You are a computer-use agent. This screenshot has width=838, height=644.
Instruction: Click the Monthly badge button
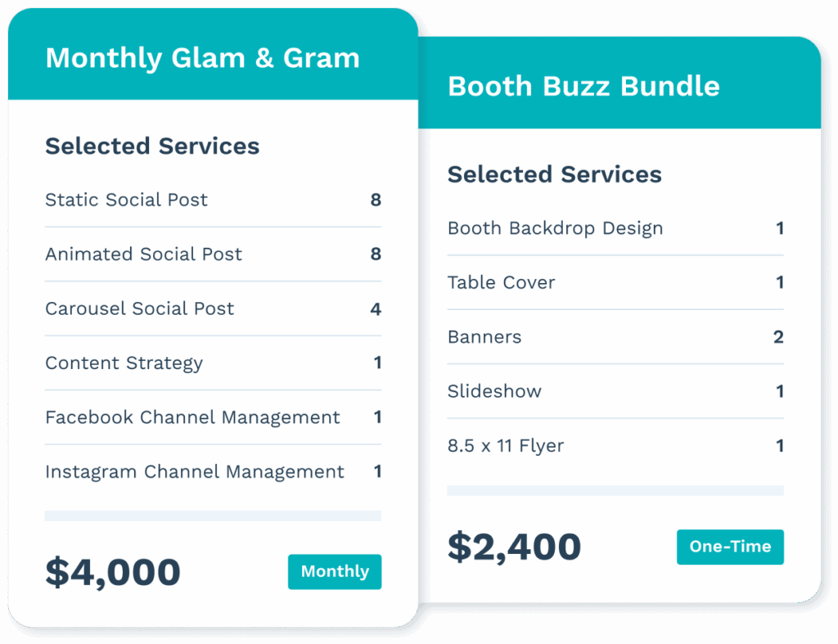click(335, 571)
